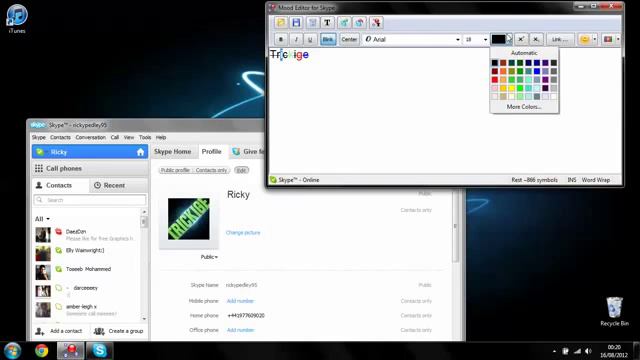
Task: Click the Edit button next to Public profile
Action: point(241,170)
